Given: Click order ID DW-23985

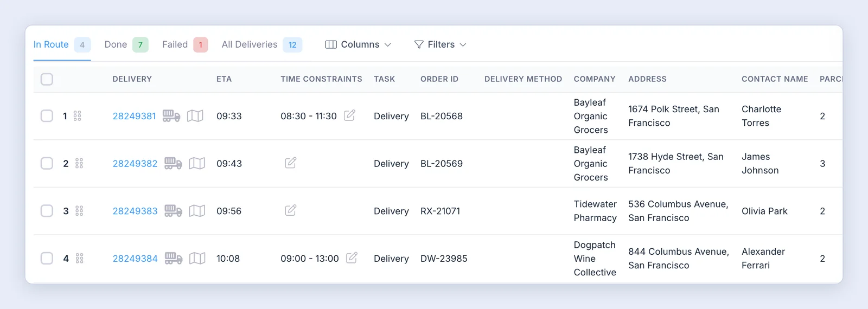Looking at the screenshot, I should click(x=444, y=259).
